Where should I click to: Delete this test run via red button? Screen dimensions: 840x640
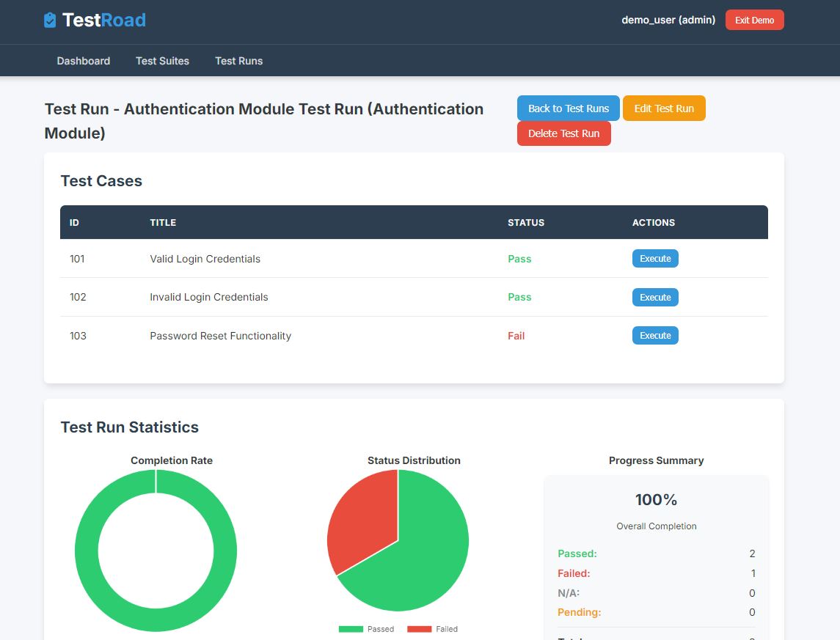pos(563,133)
